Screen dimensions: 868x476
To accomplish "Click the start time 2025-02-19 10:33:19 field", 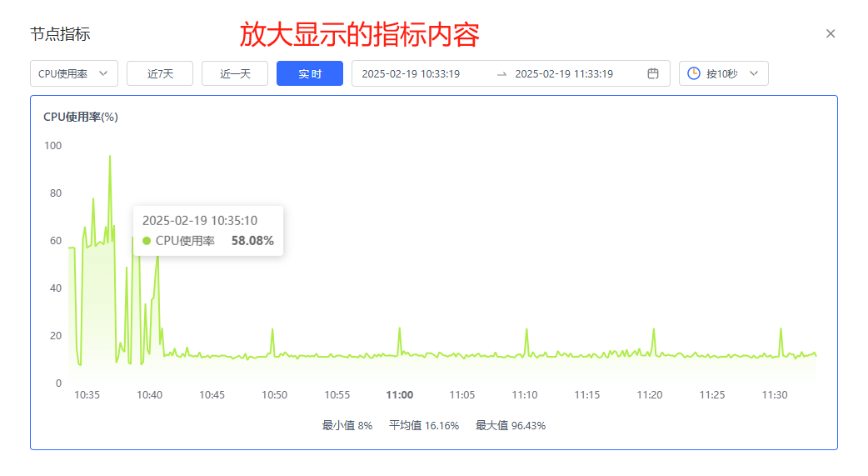I will [x=411, y=73].
